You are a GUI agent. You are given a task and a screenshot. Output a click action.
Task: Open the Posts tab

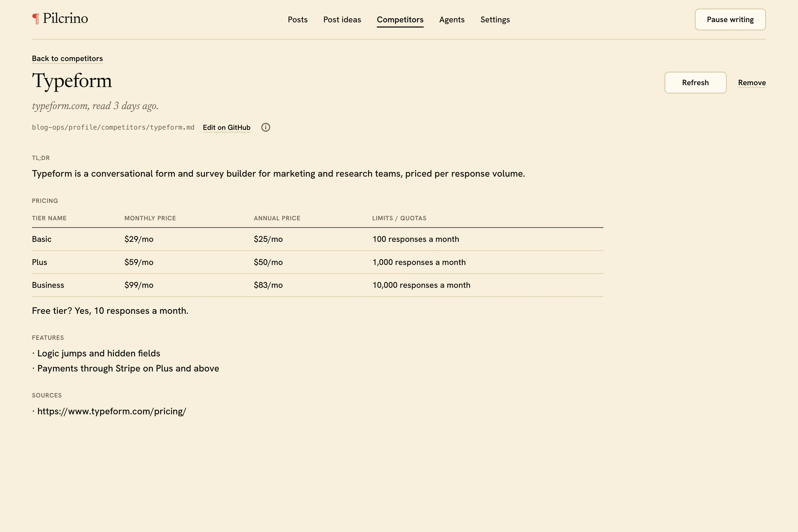(297, 20)
